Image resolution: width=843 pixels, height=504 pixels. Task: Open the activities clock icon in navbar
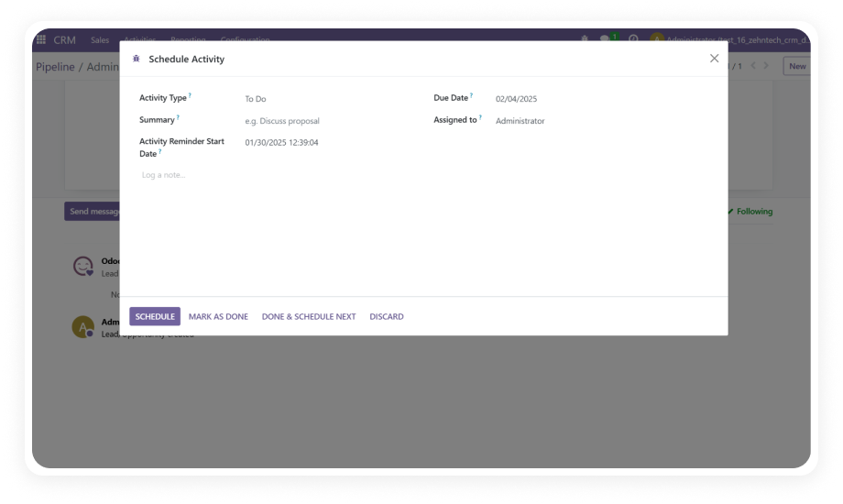(633, 38)
